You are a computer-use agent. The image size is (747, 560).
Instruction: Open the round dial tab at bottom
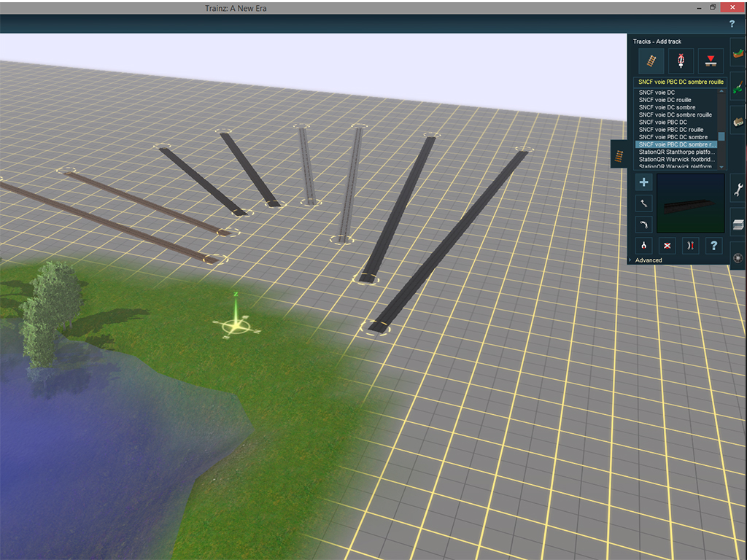point(738,257)
